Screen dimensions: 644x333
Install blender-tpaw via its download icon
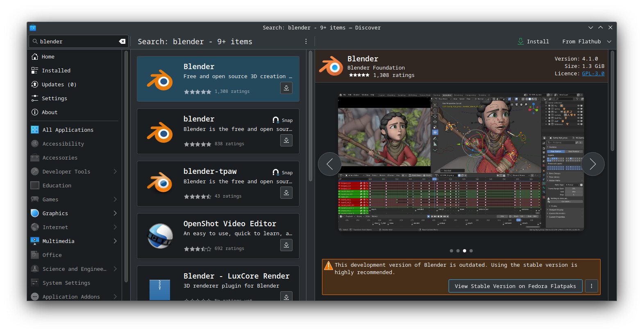(x=286, y=193)
